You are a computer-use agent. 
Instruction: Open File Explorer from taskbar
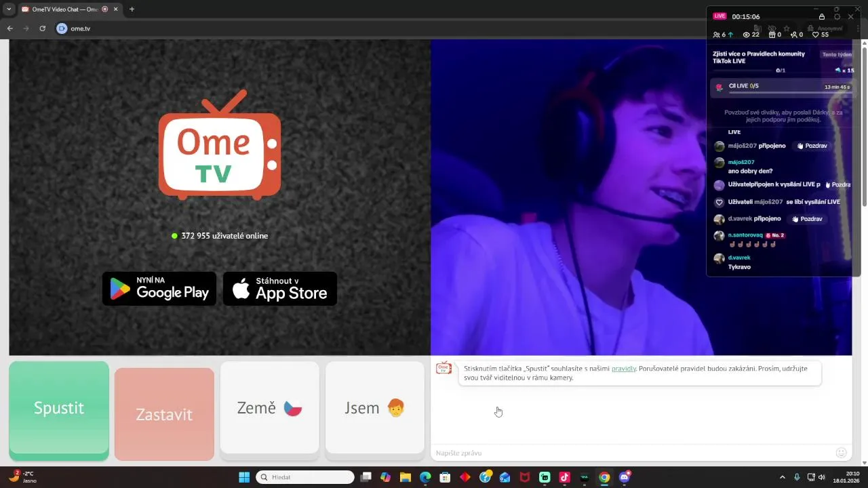[x=406, y=477]
